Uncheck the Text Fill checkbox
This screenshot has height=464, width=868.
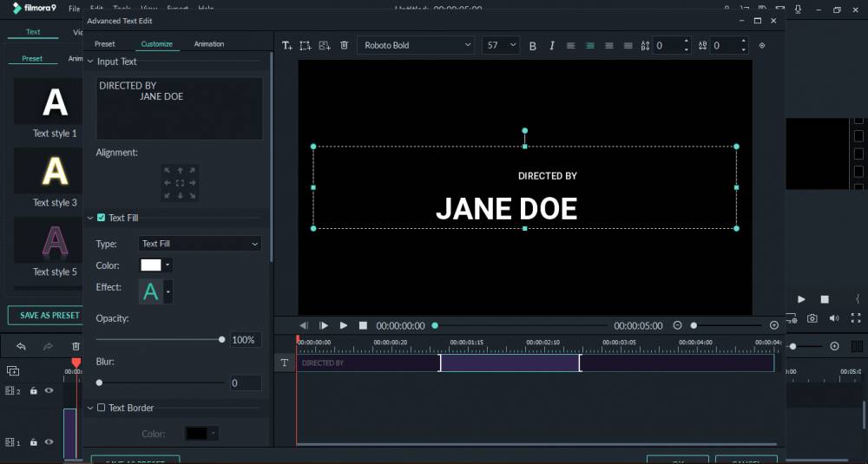coord(101,218)
